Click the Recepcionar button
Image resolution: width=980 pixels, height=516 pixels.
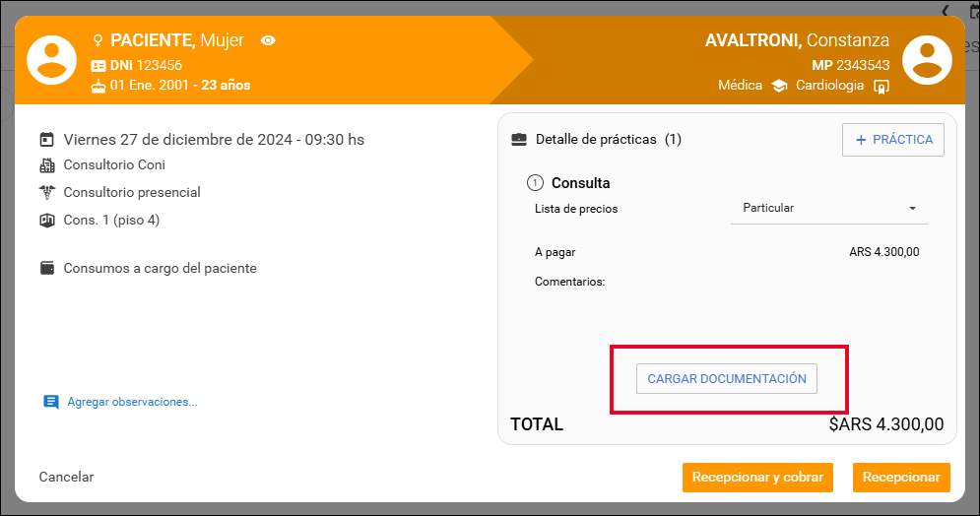point(901,478)
